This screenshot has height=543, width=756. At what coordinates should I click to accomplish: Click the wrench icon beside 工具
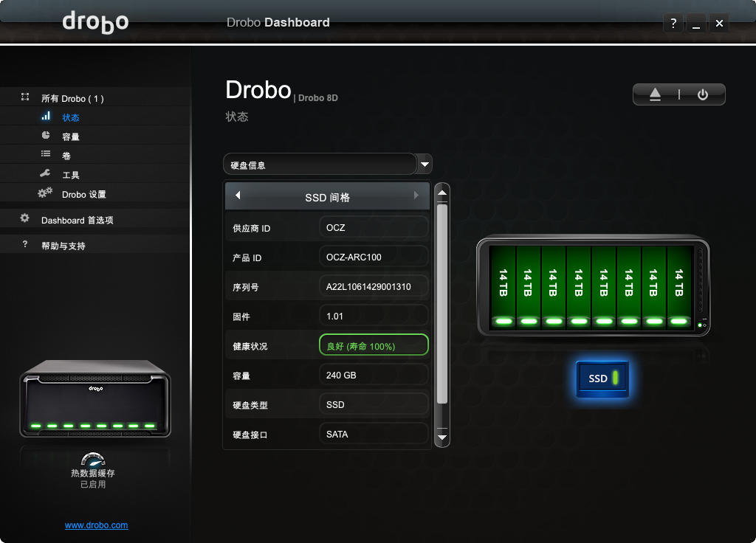point(45,173)
